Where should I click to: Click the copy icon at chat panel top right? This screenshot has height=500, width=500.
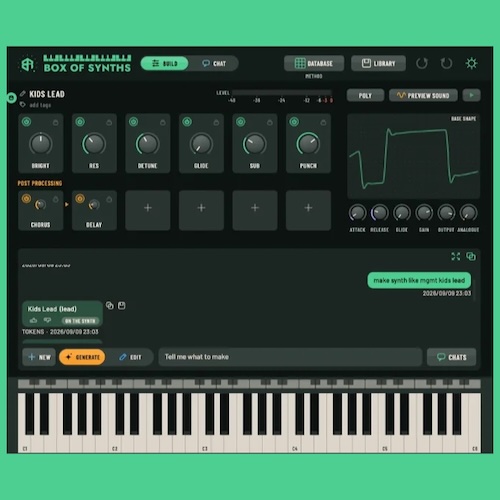tap(471, 256)
